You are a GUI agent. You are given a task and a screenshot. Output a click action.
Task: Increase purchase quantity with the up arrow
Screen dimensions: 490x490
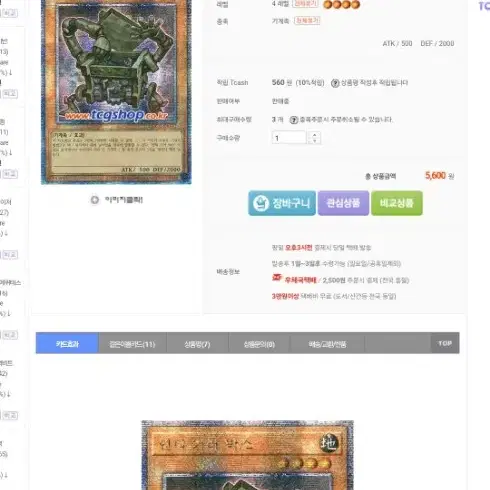pyautogui.click(x=314, y=135)
